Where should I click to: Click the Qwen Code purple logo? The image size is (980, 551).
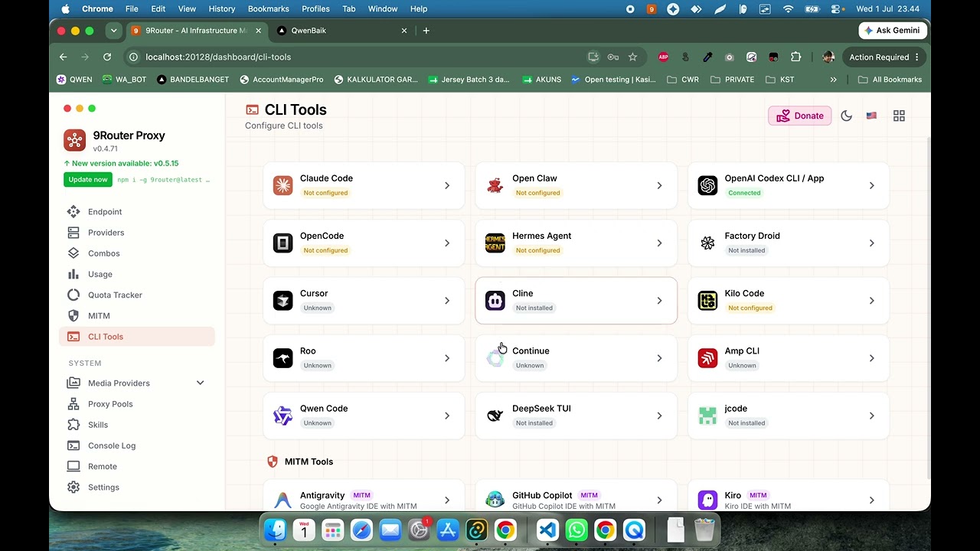(283, 416)
